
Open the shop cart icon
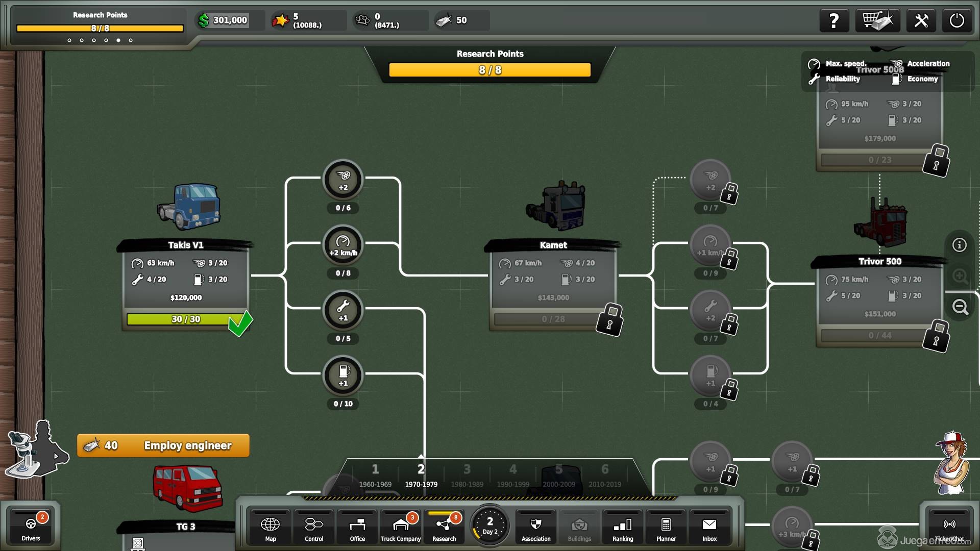click(x=877, y=21)
